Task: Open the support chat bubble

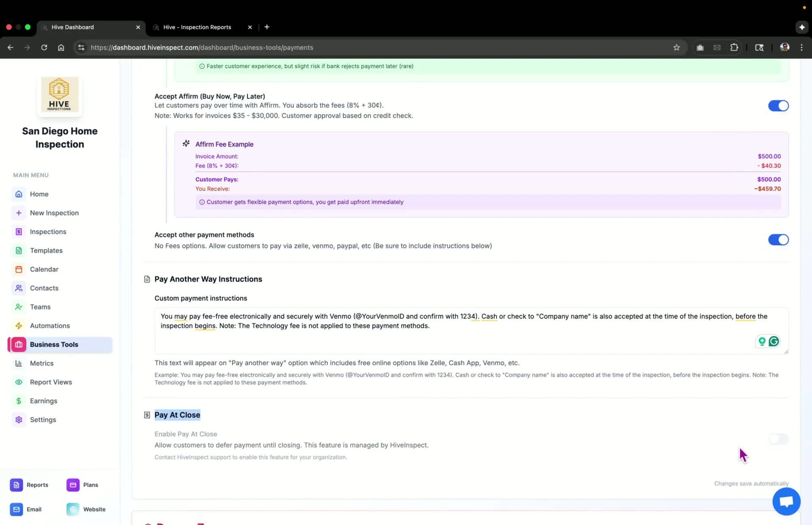Action: (786, 502)
